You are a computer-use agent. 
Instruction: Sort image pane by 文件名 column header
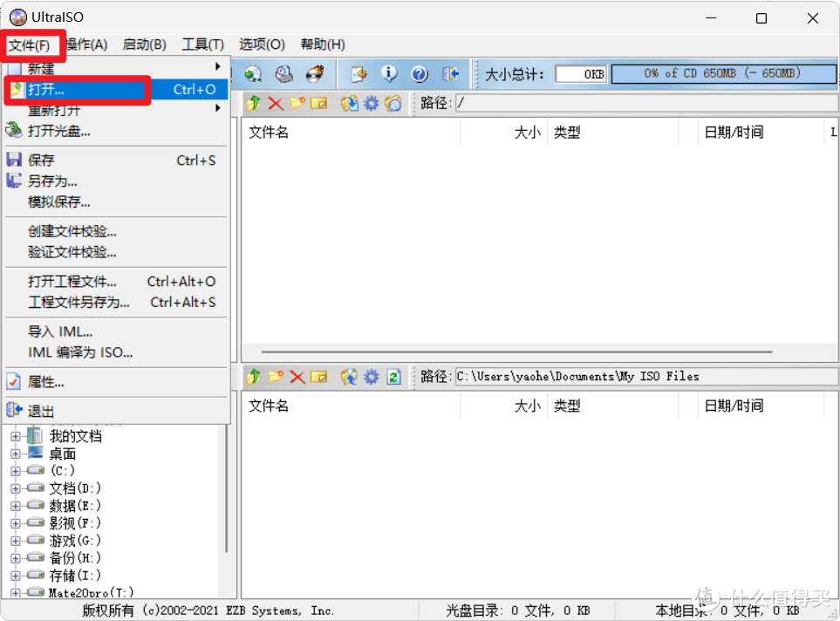click(351, 133)
